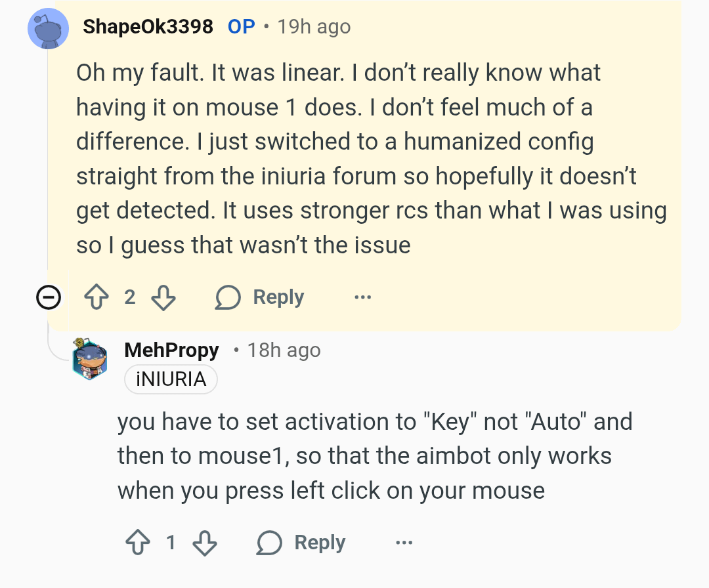Viewport: 709px width, 588px height.
Task: Click Reply text under MehPropy's comment
Action: pyautogui.click(x=320, y=543)
